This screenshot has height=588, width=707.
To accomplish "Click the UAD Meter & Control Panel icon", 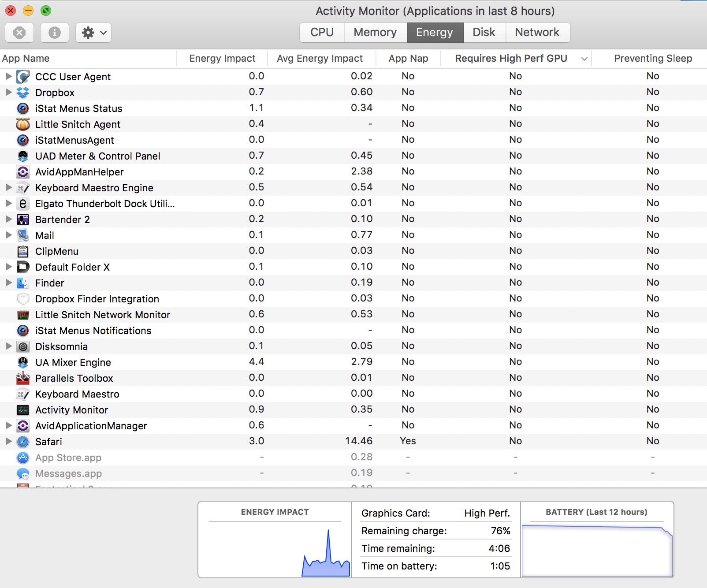I will [23, 156].
